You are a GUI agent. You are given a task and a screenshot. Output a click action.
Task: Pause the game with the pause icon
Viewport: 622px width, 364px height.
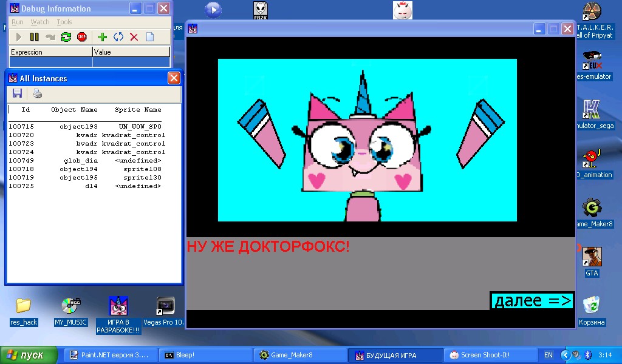[x=35, y=37]
